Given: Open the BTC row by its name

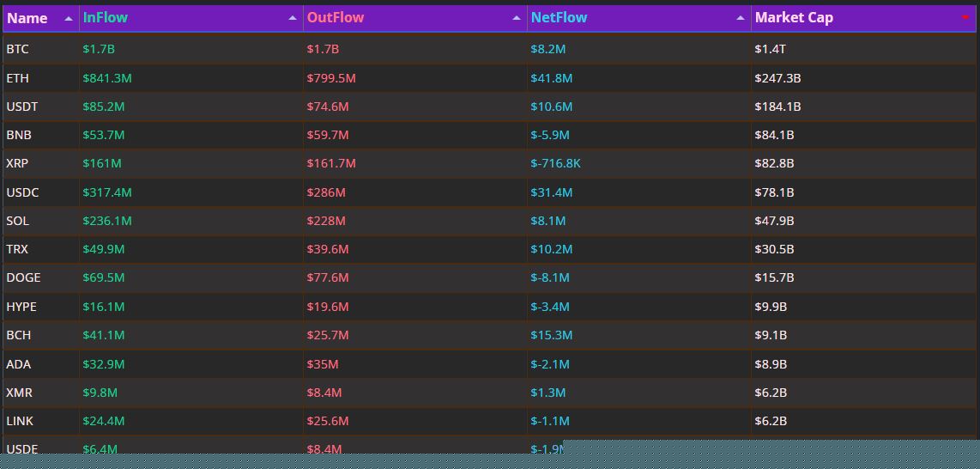Looking at the screenshot, I should click(x=17, y=49).
